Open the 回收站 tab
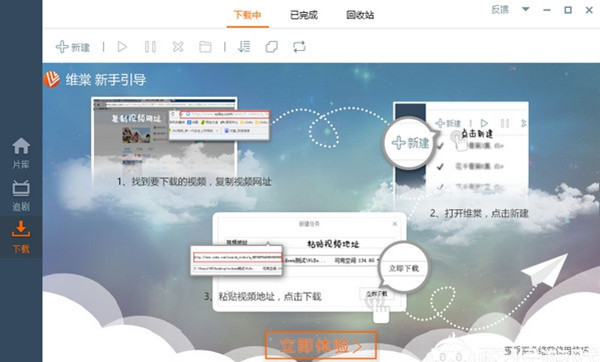This screenshot has height=362, width=600. 360,15
